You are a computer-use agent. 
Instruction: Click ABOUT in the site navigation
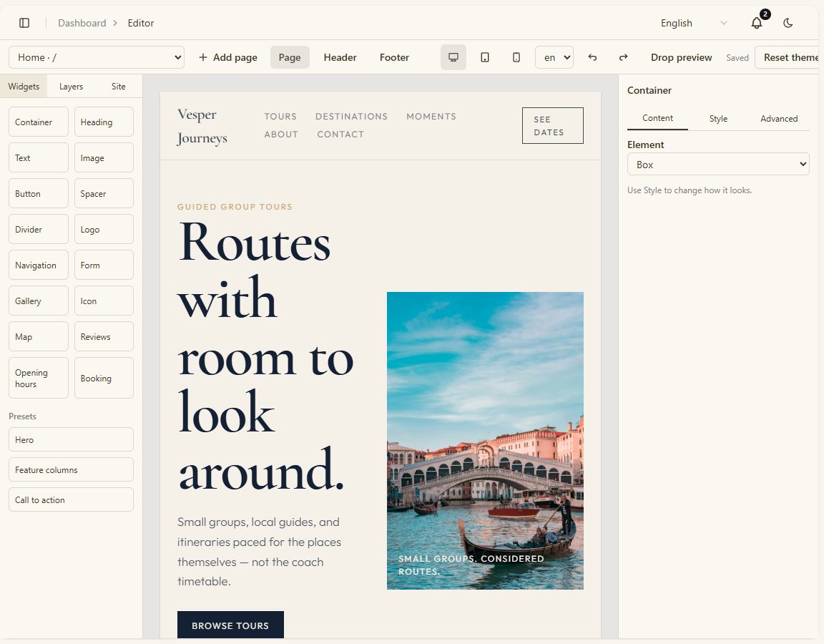pyautogui.click(x=281, y=134)
